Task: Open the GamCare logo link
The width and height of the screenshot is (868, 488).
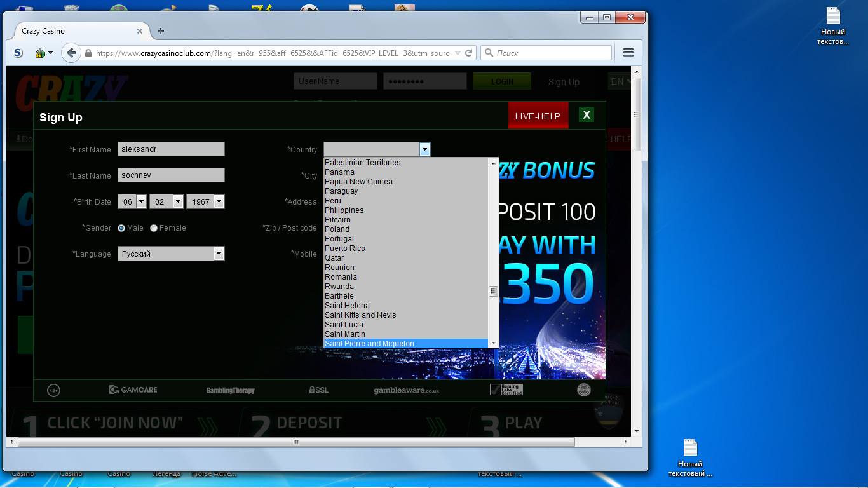Action: [x=133, y=390]
